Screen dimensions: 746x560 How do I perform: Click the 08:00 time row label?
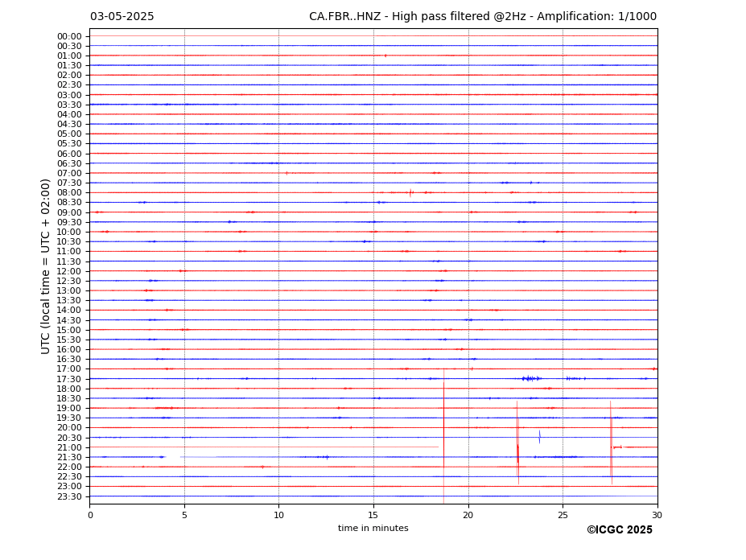[x=69, y=192]
